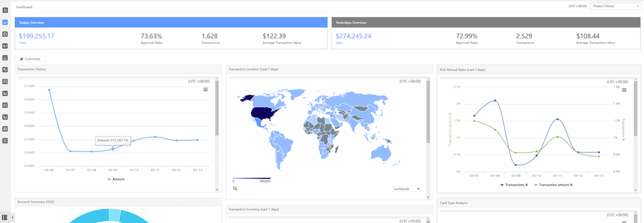The height and width of the screenshot is (223, 644).
Task: Toggle the Transaction amount % legend series
Action: [x=553, y=185]
